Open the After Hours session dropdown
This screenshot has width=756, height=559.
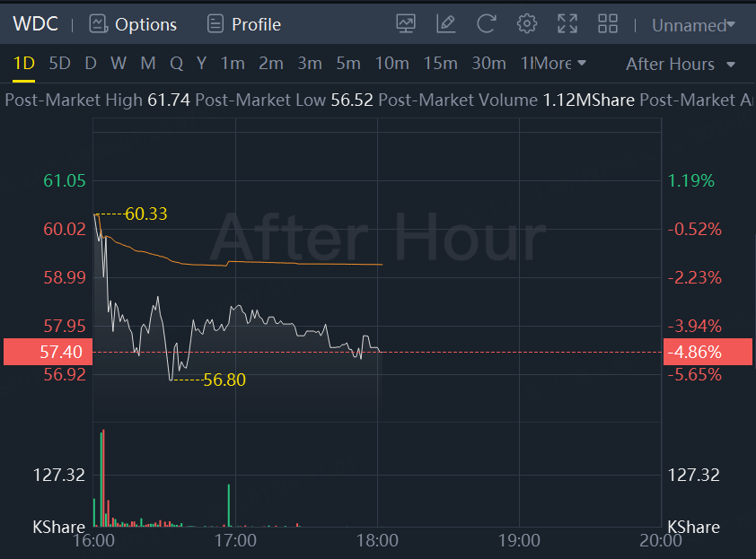point(681,64)
